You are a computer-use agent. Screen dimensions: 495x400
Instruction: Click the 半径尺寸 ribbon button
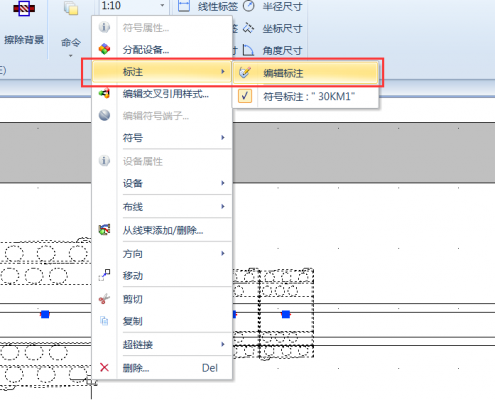click(x=273, y=6)
